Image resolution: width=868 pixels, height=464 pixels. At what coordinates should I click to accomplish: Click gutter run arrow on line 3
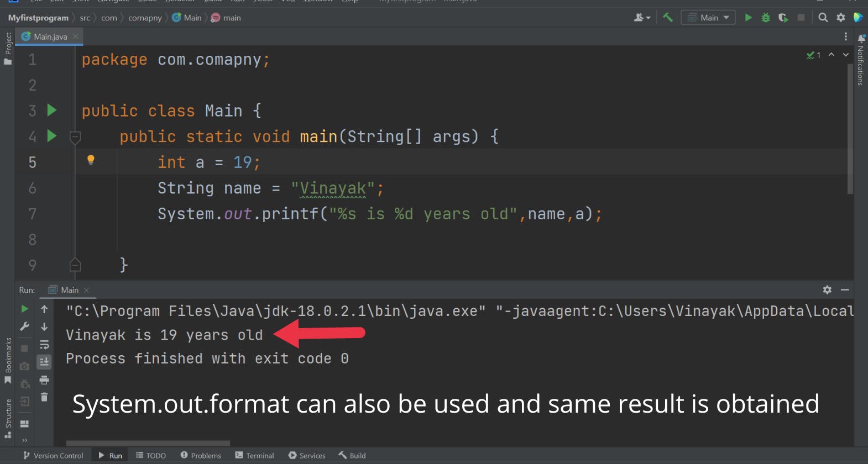52,110
